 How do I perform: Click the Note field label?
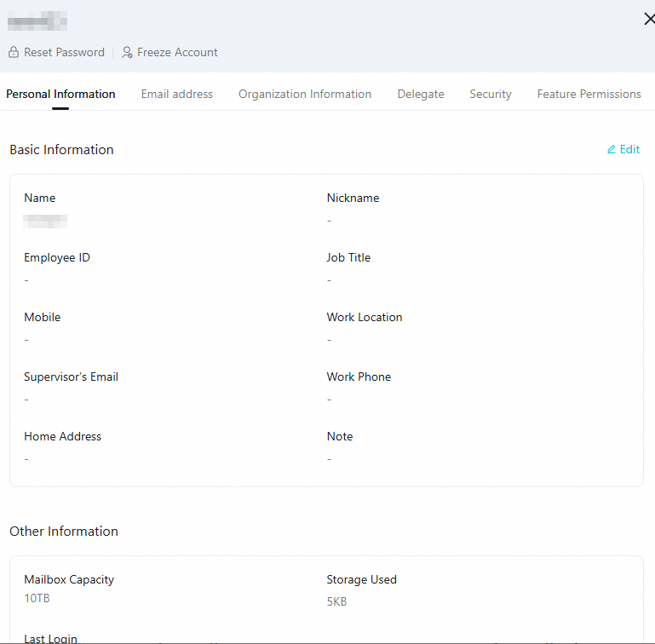pos(340,436)
